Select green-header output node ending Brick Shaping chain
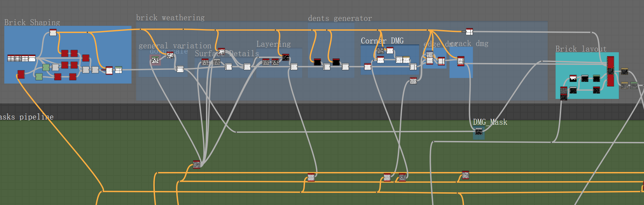Image resolution: width=644 pixels, height=205 pixels. [118, 70]
